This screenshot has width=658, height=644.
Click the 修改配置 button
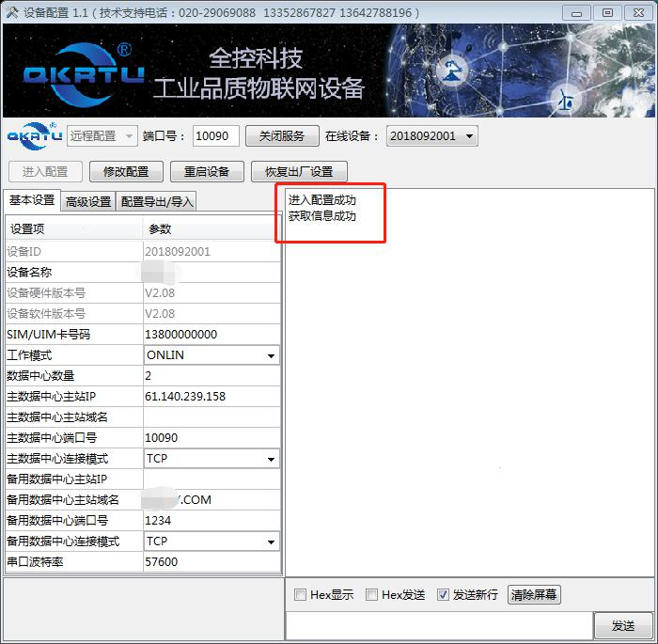[x=126, y=172]
